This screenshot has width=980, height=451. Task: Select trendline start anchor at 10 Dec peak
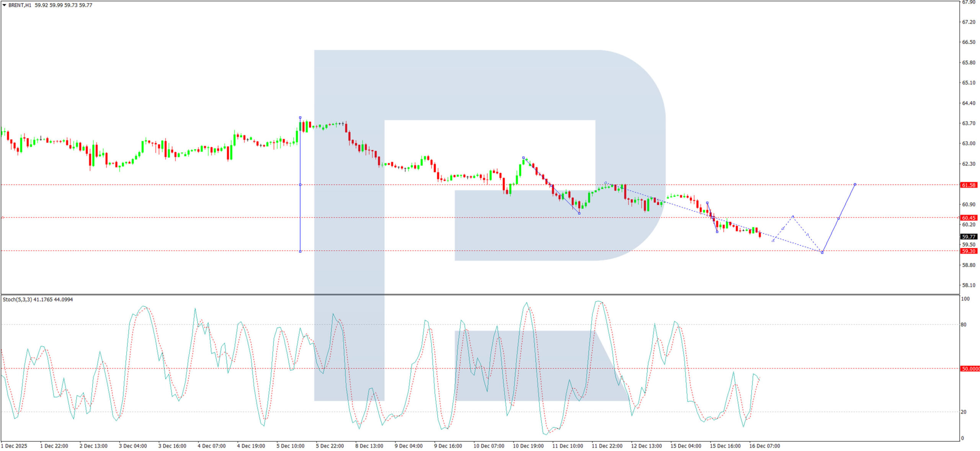(x=523, y=158)
